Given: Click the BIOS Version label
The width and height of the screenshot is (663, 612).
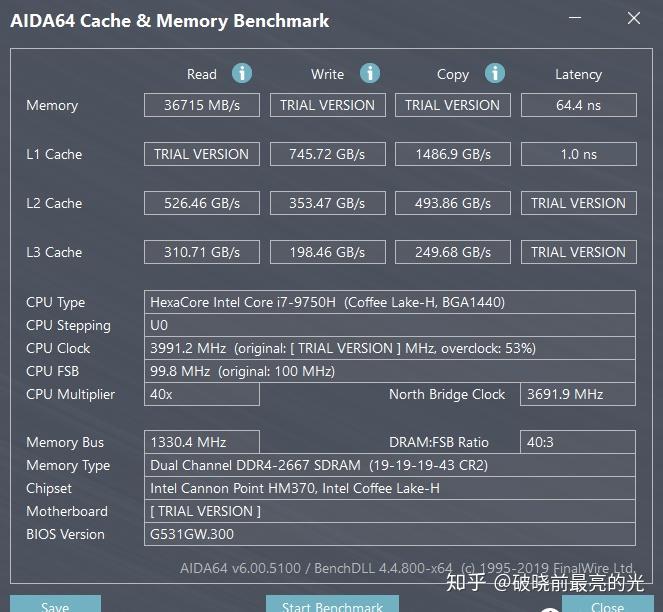Looking at the screenshot, I should point(65,534).
